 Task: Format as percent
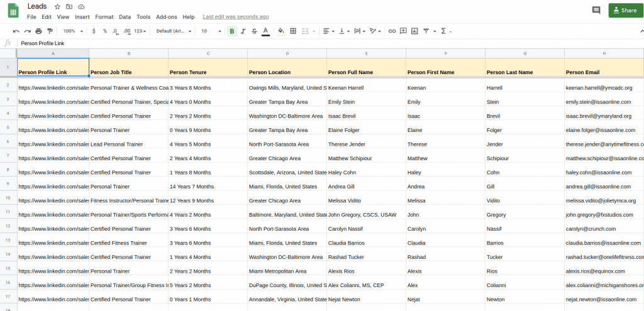coord(105,31)
